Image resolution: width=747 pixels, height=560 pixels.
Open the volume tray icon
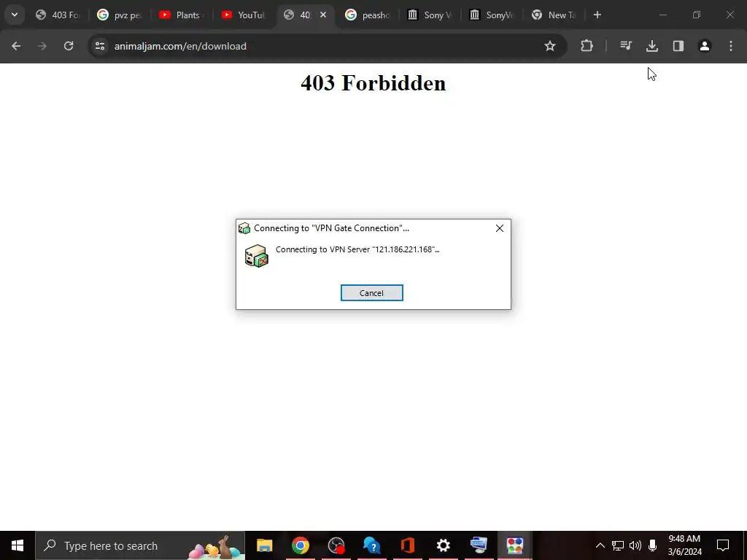click(635, 545)
